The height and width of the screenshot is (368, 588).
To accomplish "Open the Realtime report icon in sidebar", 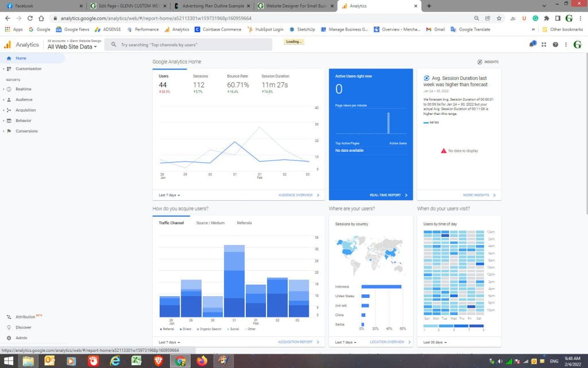I will pos(10,89).
